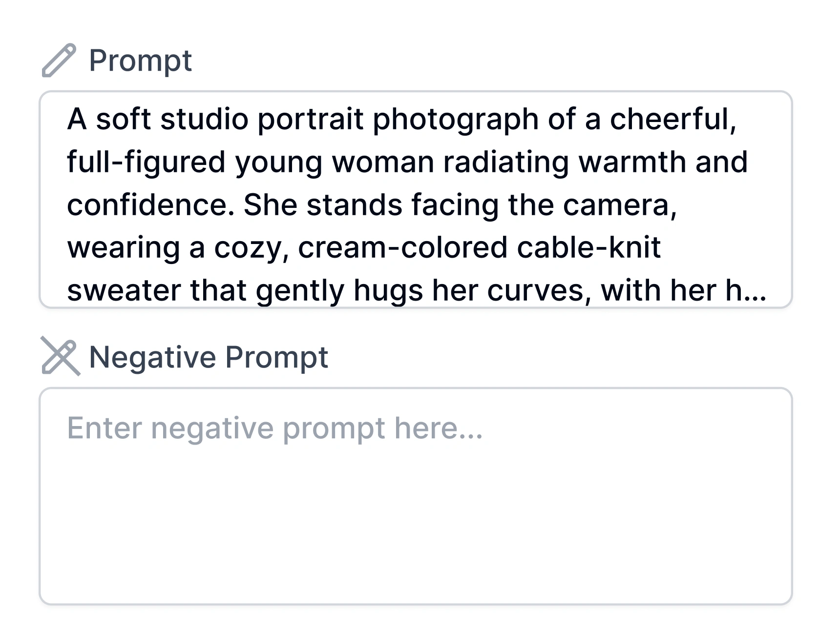Viewport: 840px width, 632px height.
Task: Click the crossed-out pencil Negative Prompt icon
Action: tap(60, 357)
